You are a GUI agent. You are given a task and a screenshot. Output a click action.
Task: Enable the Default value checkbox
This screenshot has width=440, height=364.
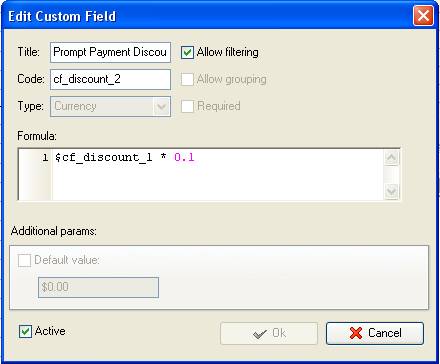click(24, 260)
